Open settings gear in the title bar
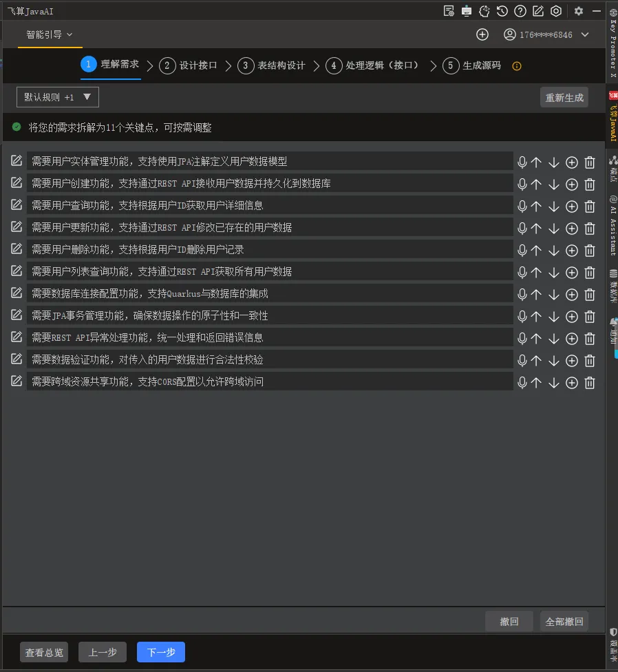Image resolution: width=618 pixels, height=672 pixels. [578, 11]
